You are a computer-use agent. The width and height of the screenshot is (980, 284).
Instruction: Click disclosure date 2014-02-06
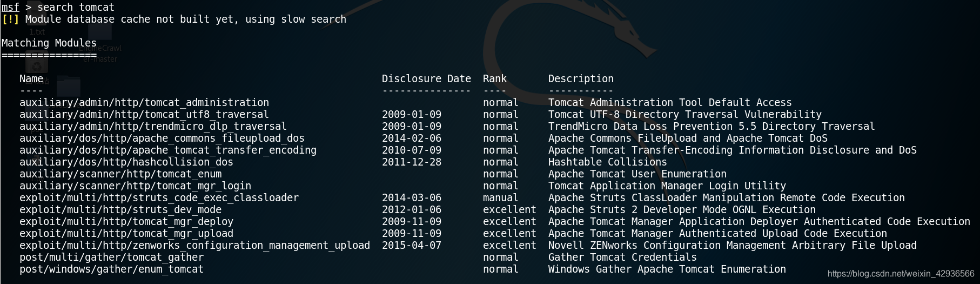pos(412,138)
